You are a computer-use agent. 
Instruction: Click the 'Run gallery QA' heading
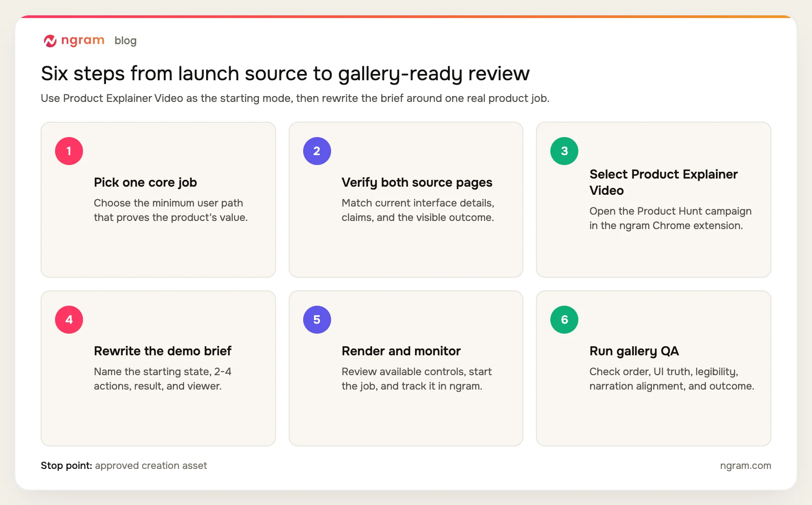(634, 351)
